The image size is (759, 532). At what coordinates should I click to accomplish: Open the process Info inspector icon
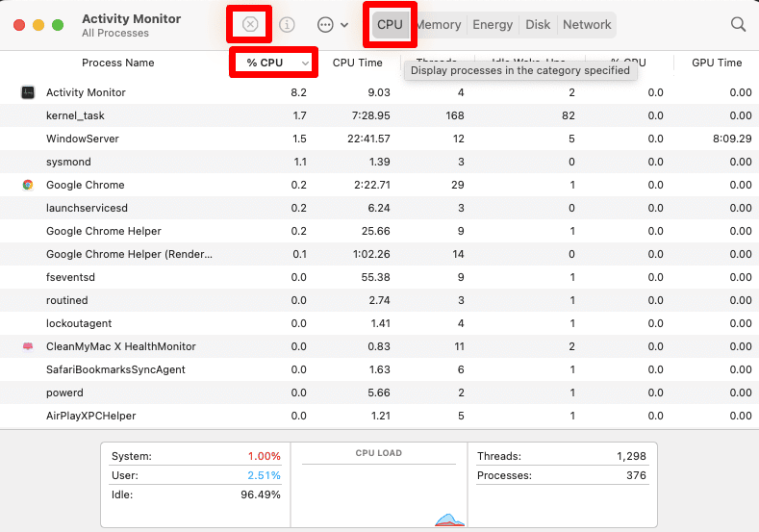click(287, 25)
